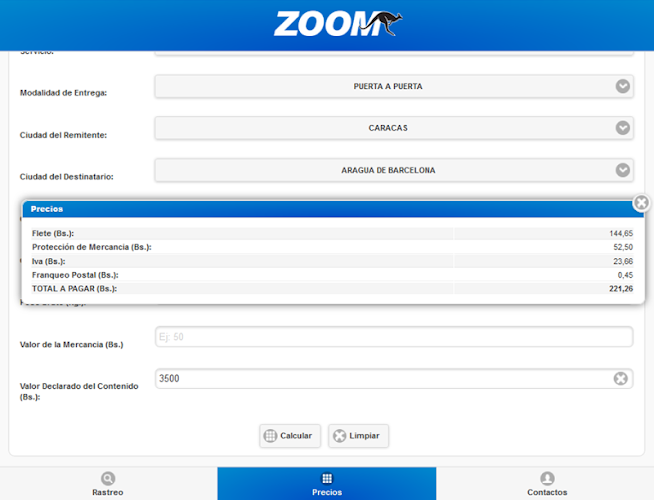The height and width of the screenshot is (500, 654).
Task: Click the Franqueo Postal (Bs.) label
Action: tap(75, 275)
